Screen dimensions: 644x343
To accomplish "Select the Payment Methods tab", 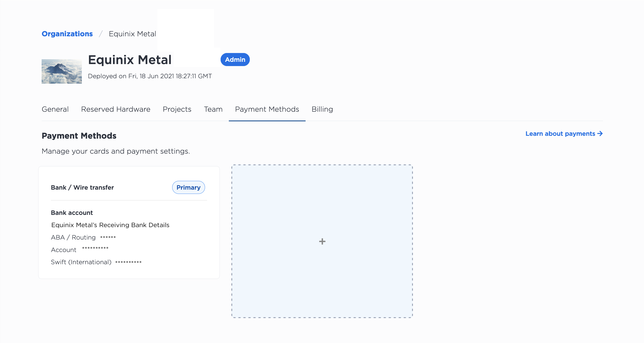I will [267, 109].
